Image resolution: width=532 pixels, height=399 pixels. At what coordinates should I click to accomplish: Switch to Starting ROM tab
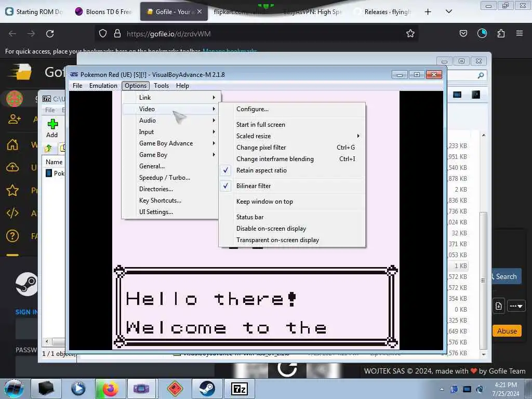(x=34, y=12)
